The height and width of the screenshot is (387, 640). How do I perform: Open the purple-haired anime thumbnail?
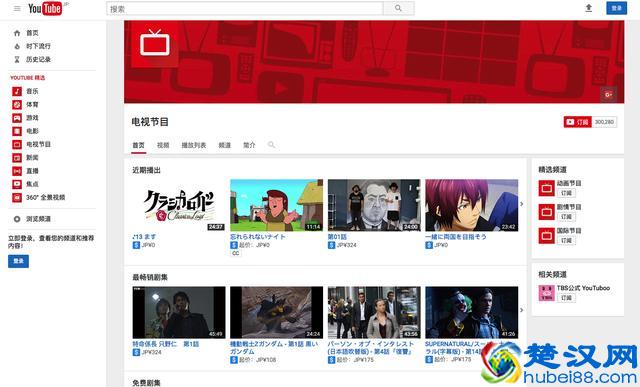pos(471,205)
